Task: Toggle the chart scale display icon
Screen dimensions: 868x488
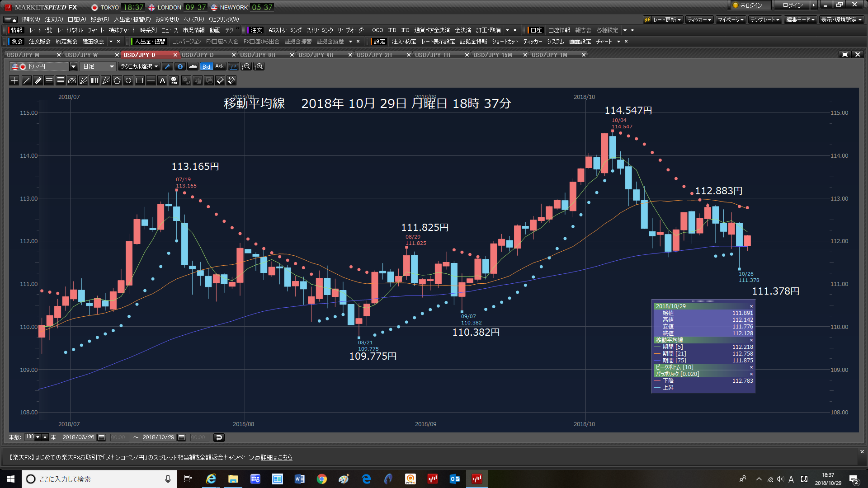Action: [233, 66]
